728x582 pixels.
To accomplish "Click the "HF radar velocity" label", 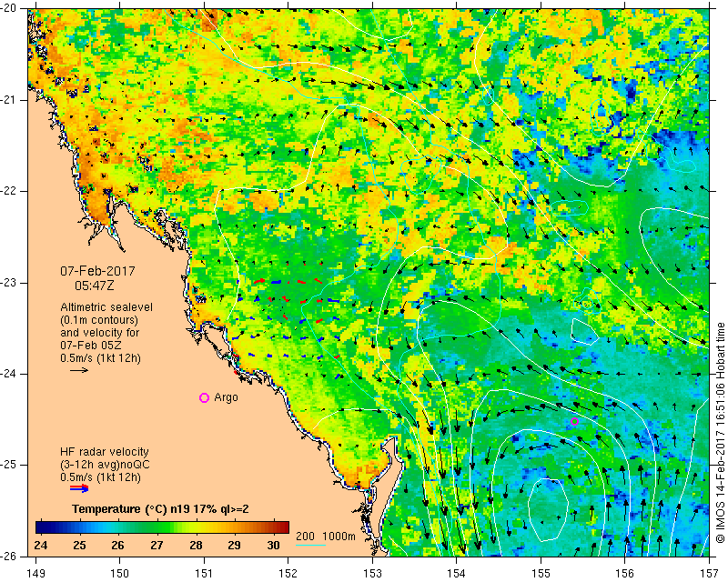I will (105, 452).
